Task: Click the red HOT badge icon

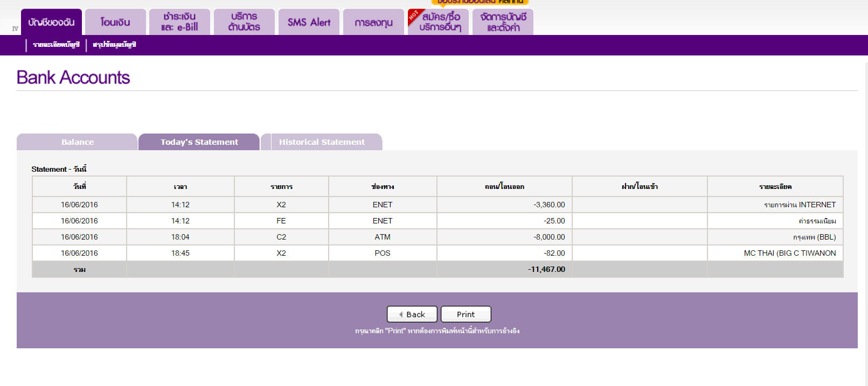Action: (413, 15)
